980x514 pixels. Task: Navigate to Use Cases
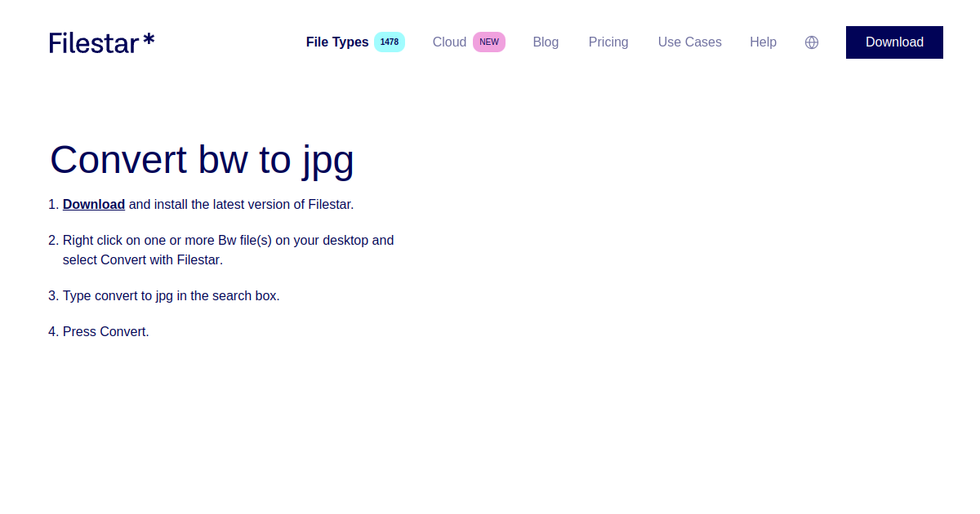[x=690, y=42]
